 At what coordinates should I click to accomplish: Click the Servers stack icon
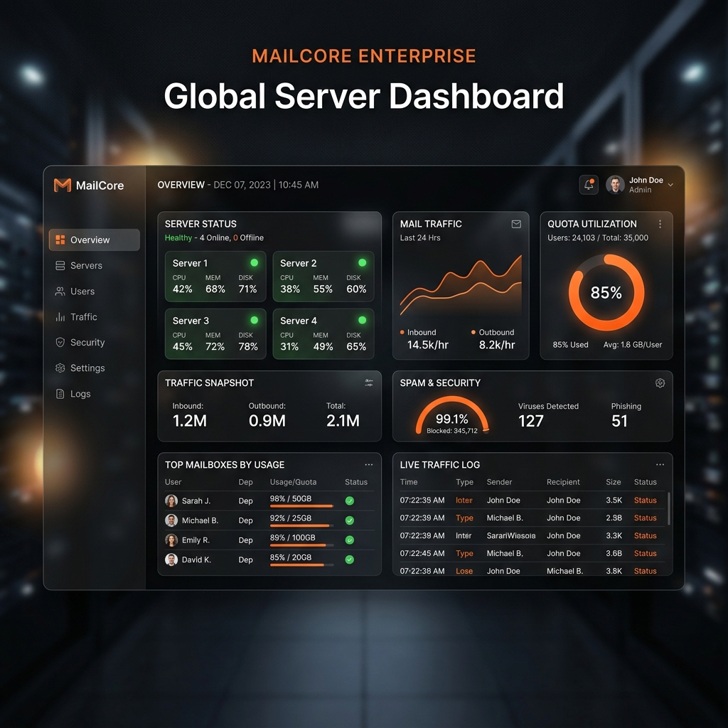pyautogui.click(x=60, y=266)
